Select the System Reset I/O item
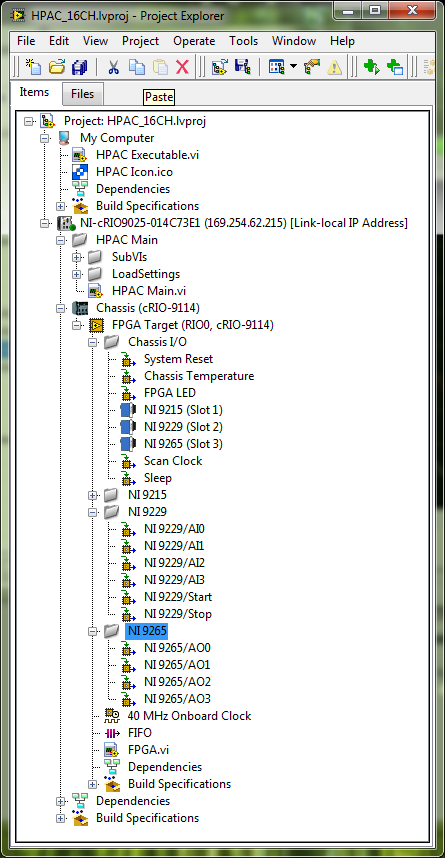445x858 pixels. (178, 359)
